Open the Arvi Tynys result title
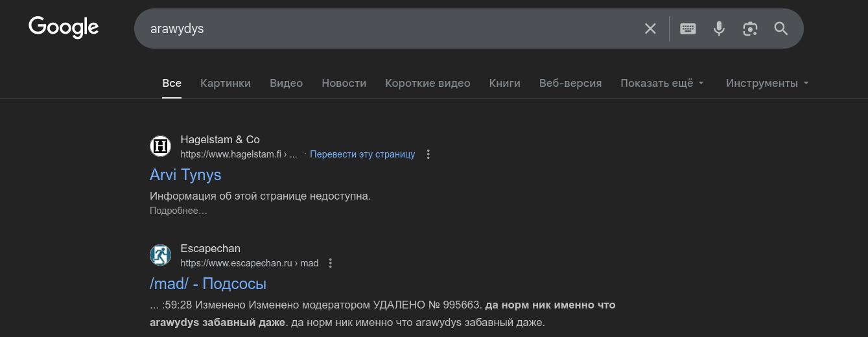This screenshot has height=337, width=868. click(x=185, y=175)
